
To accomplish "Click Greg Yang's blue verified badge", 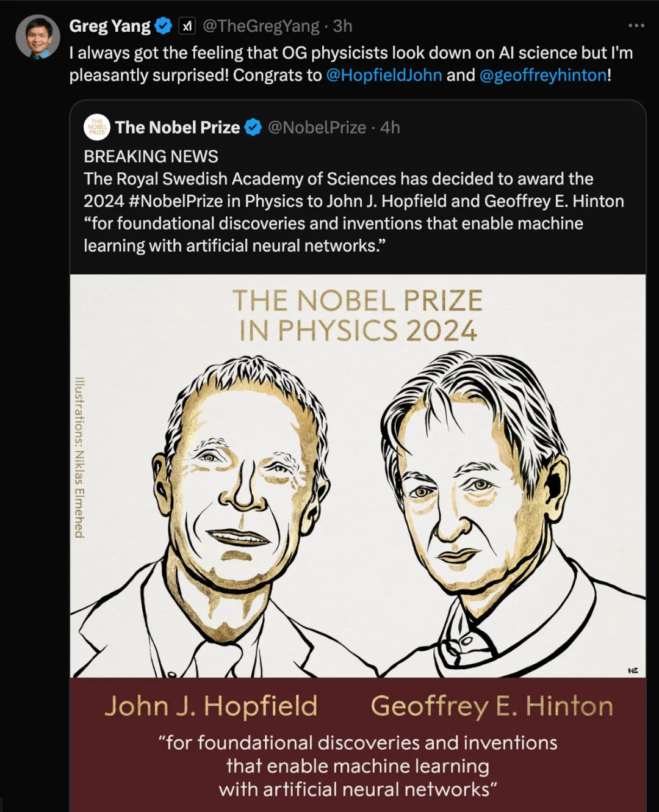I will (164, 26).
